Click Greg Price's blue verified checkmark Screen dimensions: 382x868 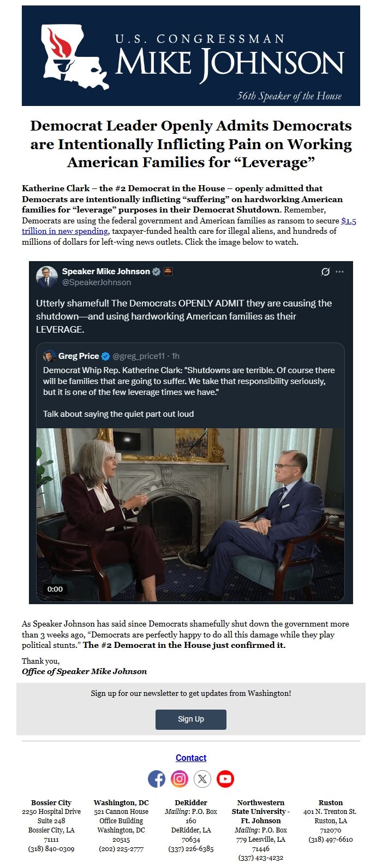[x=106, y=356]
